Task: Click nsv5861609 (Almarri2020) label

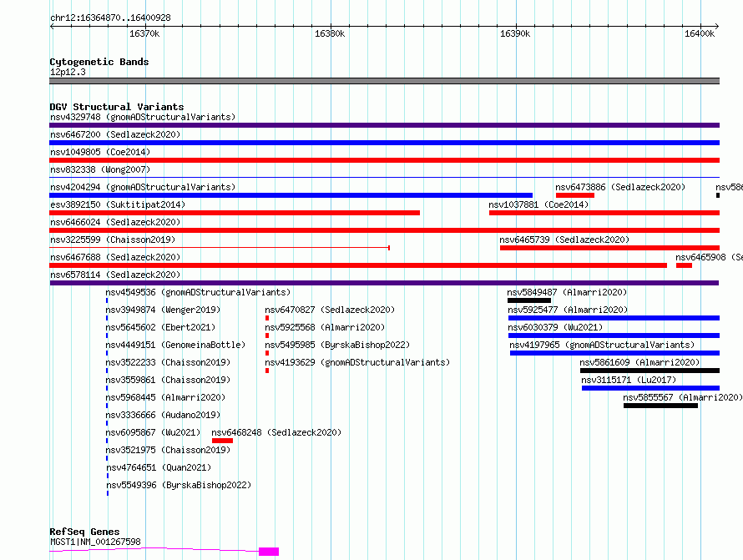Action: coord(639,362)
